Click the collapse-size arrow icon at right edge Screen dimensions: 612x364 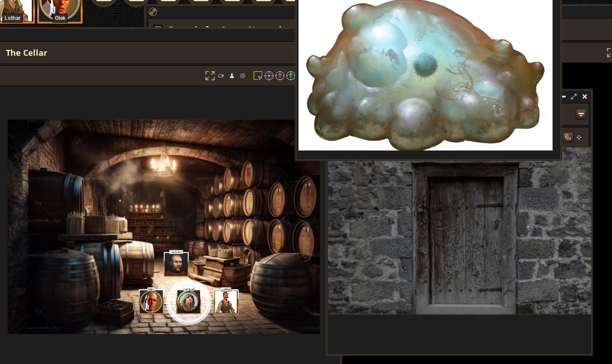pyautogui.click(x=609, y=53)
